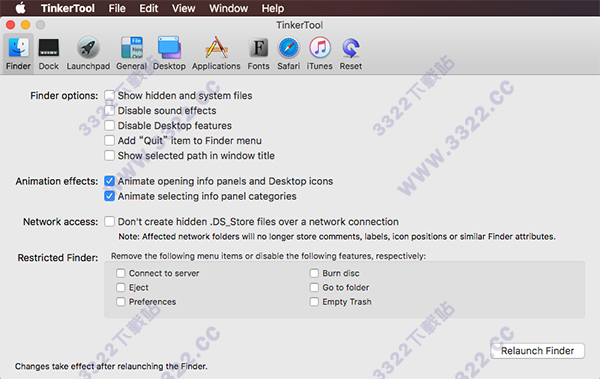Screen dimensions: 600x379
Task: Open the File menu
Action: point(117,8)
